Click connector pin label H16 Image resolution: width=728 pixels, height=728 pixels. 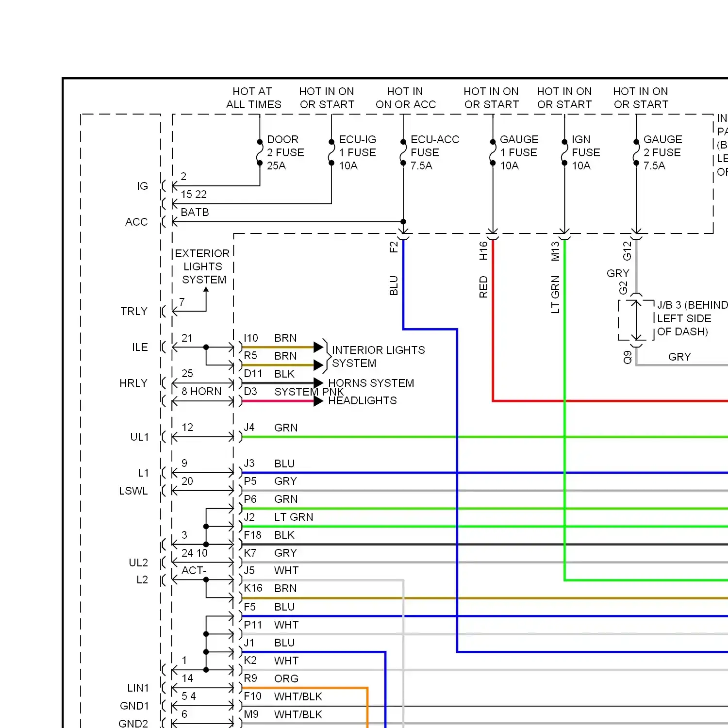[x=483, y=251]
